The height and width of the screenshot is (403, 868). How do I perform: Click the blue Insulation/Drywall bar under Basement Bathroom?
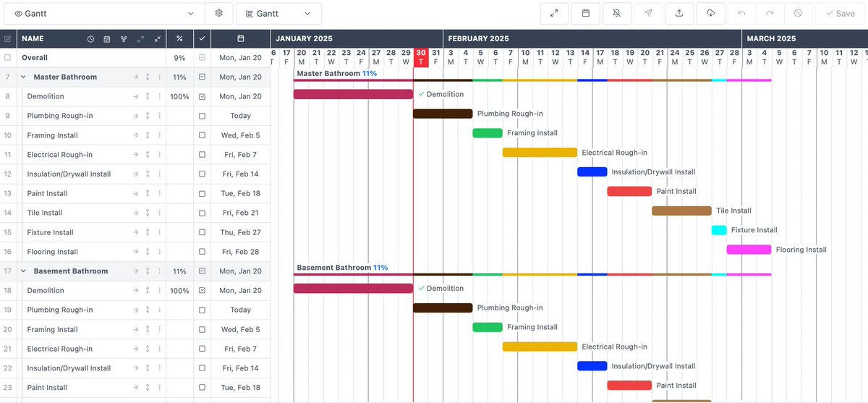(x=592, y=366)
